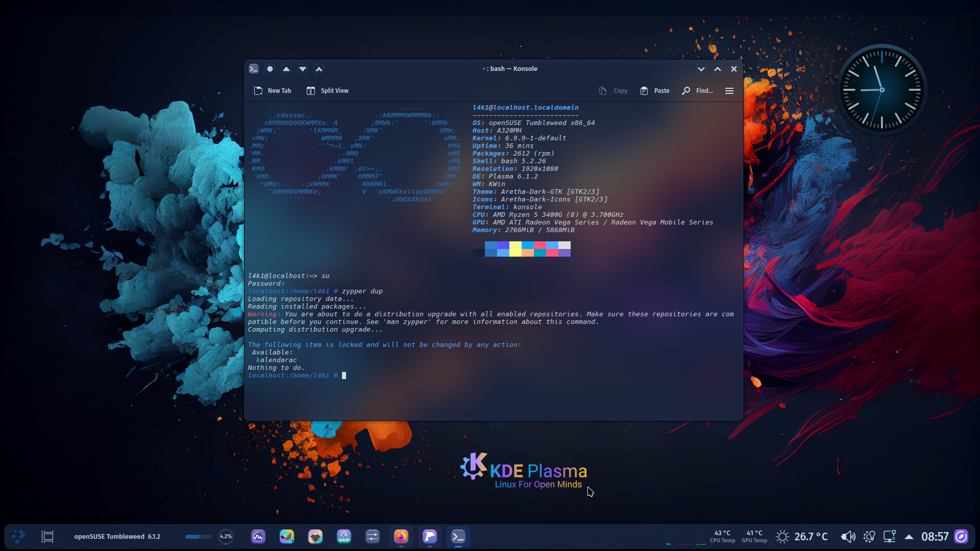The height and width of the screenshot is (551, 980).
Task: Click the GPU Temp 41 °C sensor widget
Action: [x=754, y=537]
